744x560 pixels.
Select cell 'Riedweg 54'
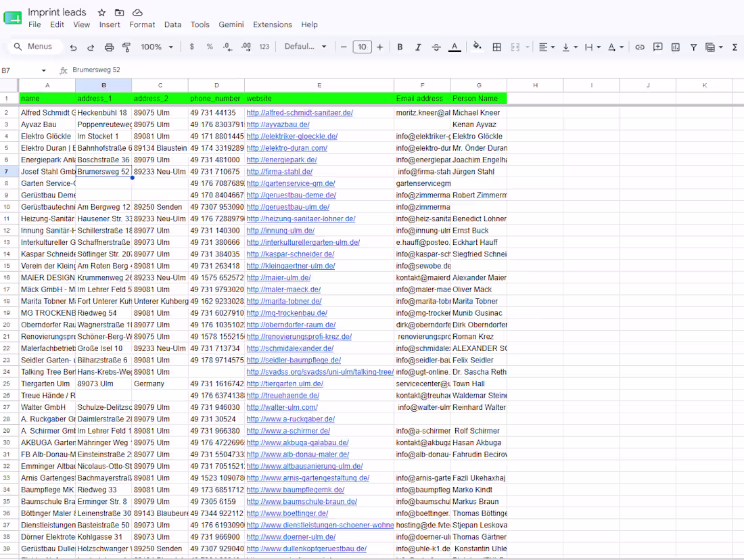103,313
